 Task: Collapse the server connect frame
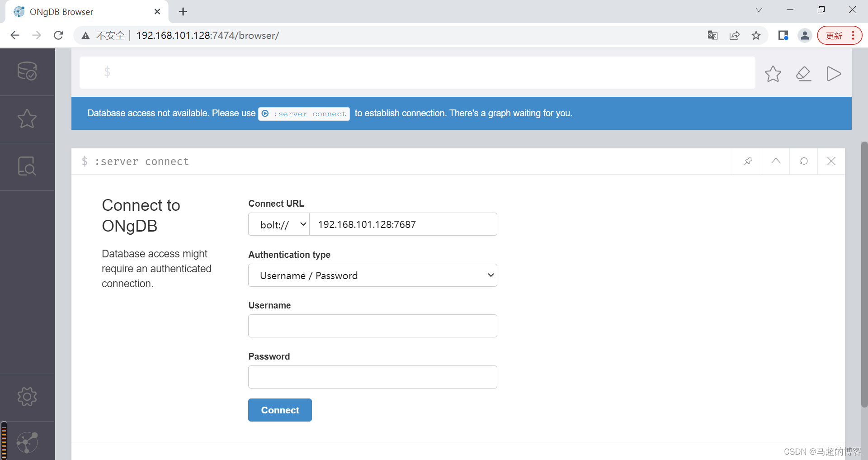pyautogui.click(x=776, y=161)
